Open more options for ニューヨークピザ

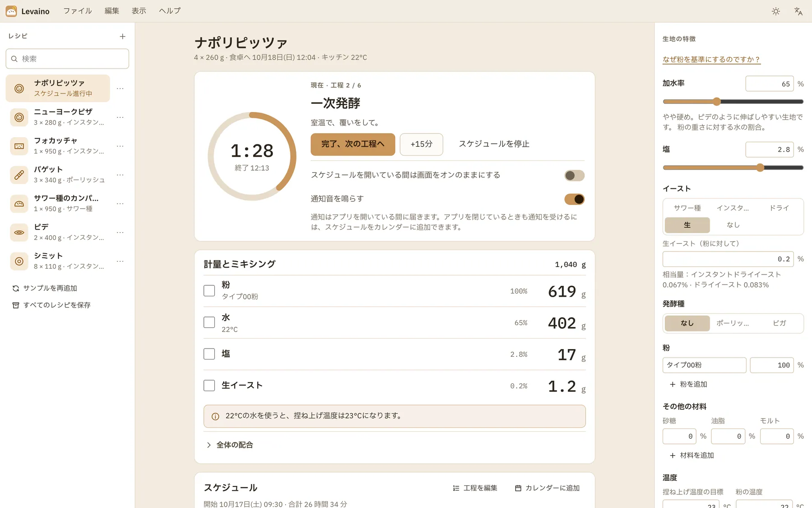tap(120, 117)
